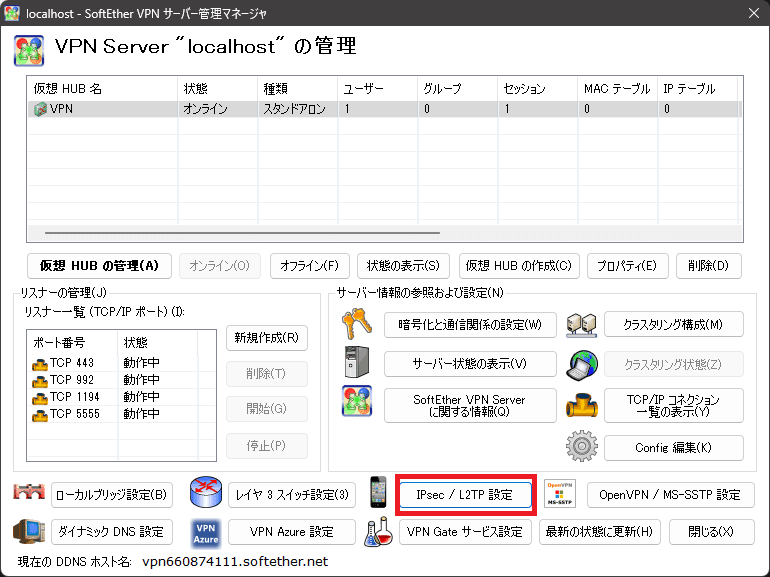The height and width of the screenshot is (577, 770).
Task: Open VPN Azure 設定
Action: 292,532
